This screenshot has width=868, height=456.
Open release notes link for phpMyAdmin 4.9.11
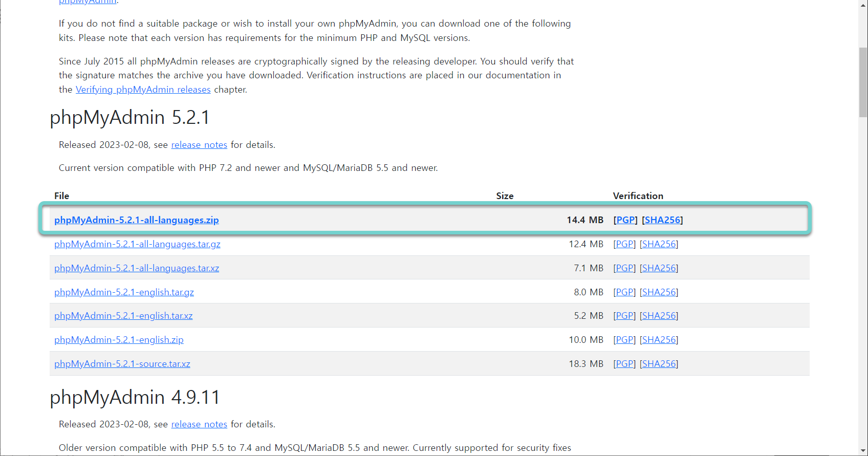tap(199, 424)
